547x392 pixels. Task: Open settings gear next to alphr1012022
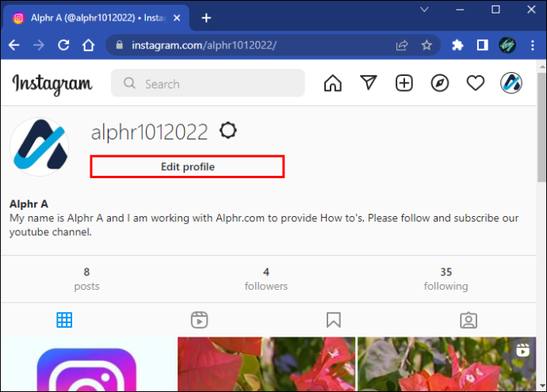tap(228, 131)
